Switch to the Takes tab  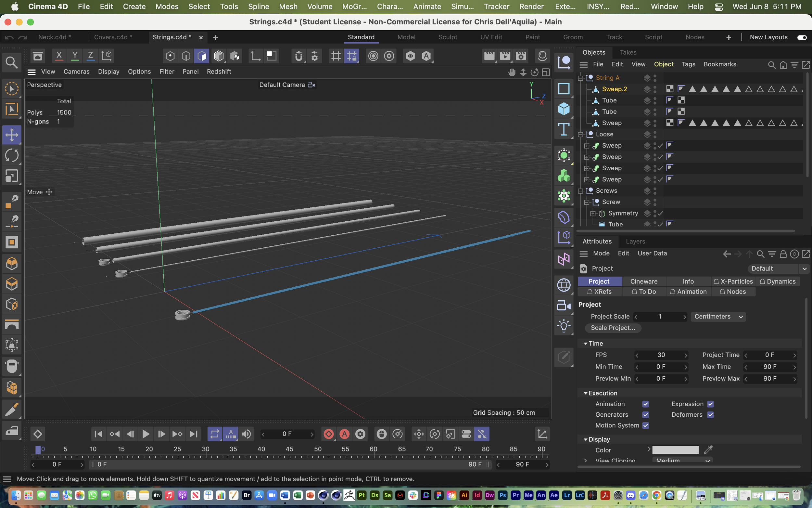coord(628,52)
